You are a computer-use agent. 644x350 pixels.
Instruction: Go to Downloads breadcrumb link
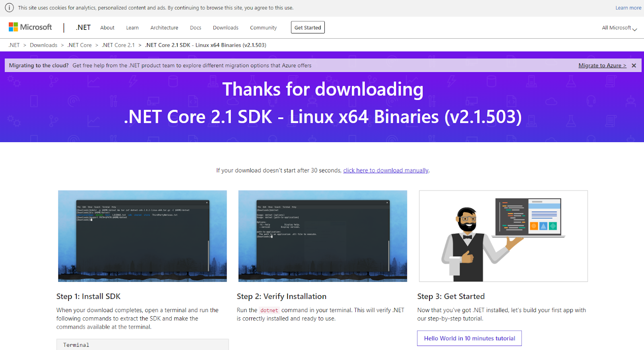(43, 45)
